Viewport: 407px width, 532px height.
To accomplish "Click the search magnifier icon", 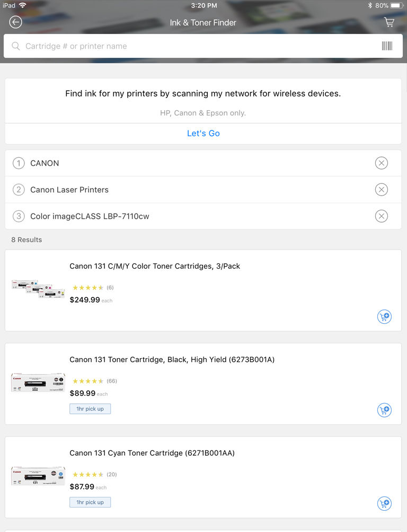I will 15,46.
